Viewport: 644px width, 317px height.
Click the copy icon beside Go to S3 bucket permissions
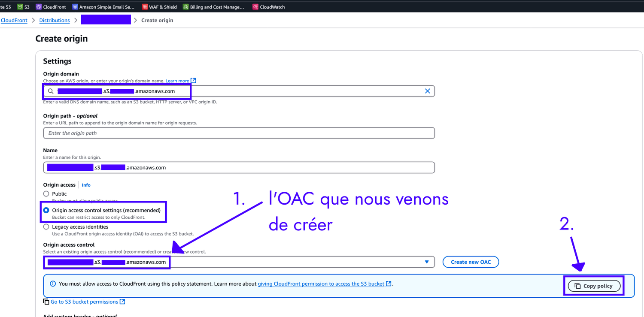click(46, 302)
